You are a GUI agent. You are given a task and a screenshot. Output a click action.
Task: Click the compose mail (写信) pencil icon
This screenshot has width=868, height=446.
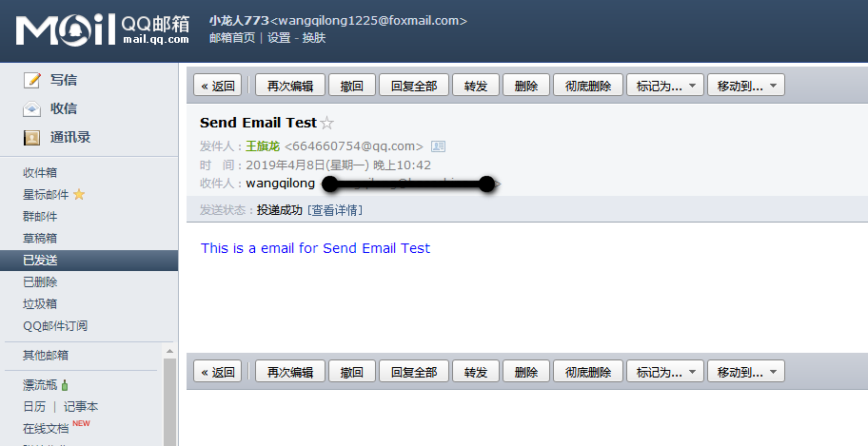(32, 80)
